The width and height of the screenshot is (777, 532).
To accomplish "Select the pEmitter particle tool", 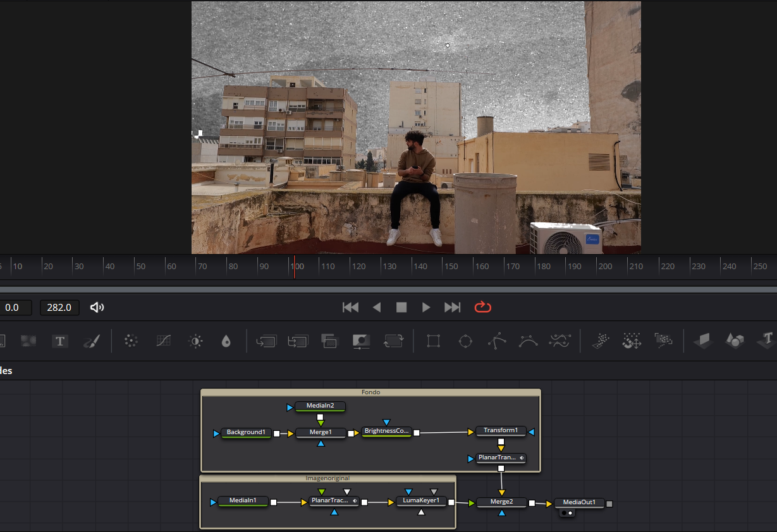I will tap(599, 341).
